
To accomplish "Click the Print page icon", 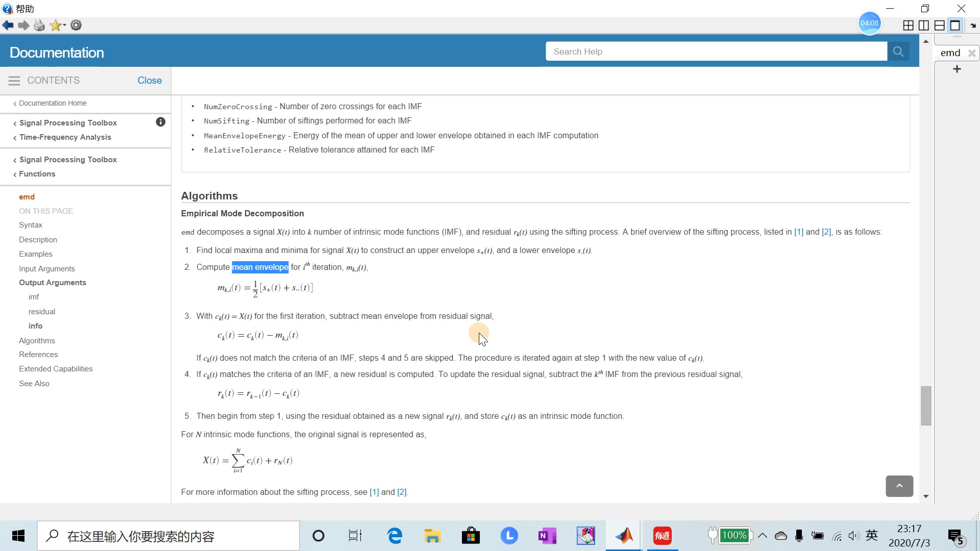I will pos(39,26).
